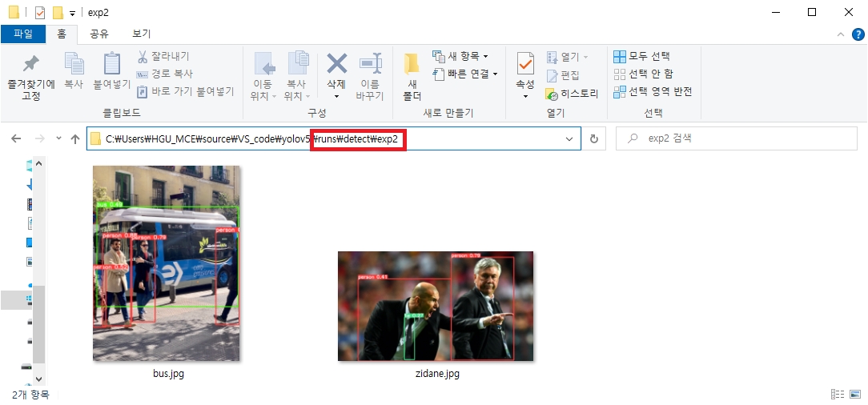
Task: Switch to the Share ribbon tab
Action: click(99, 34)
